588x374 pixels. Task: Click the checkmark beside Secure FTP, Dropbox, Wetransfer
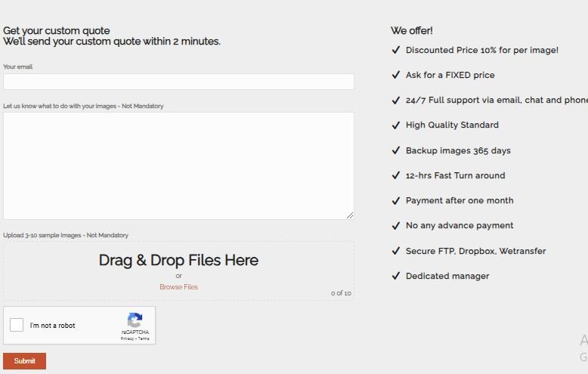coord(395,251)
